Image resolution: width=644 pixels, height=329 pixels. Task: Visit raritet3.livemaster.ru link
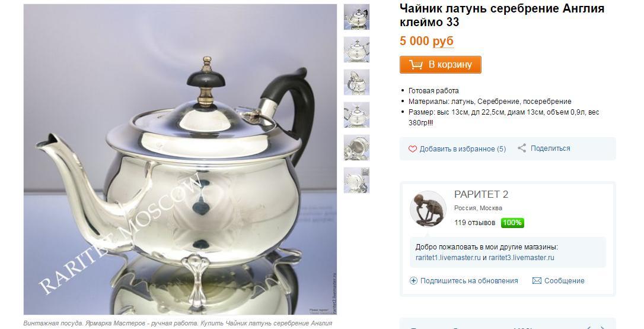(521, 258)
